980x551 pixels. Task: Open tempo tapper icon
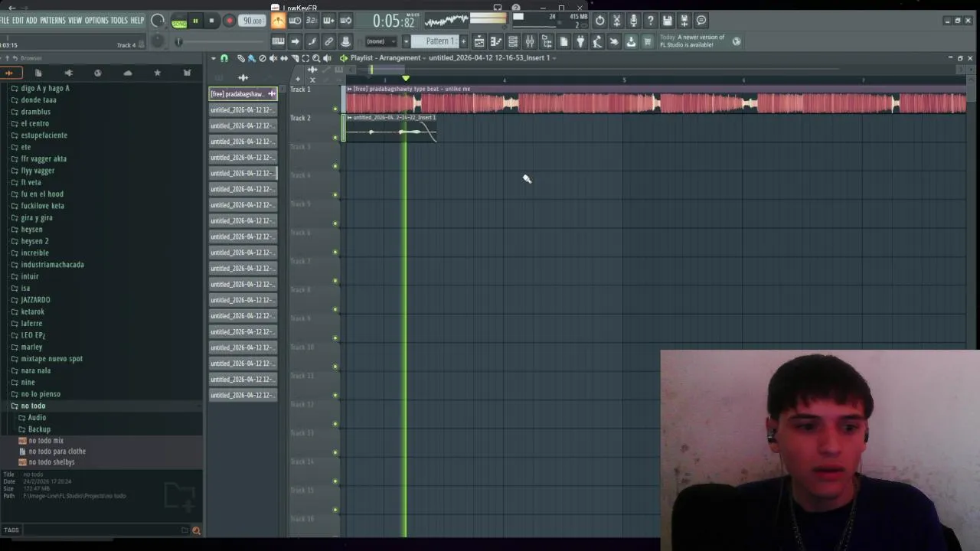tap(597, 41)
